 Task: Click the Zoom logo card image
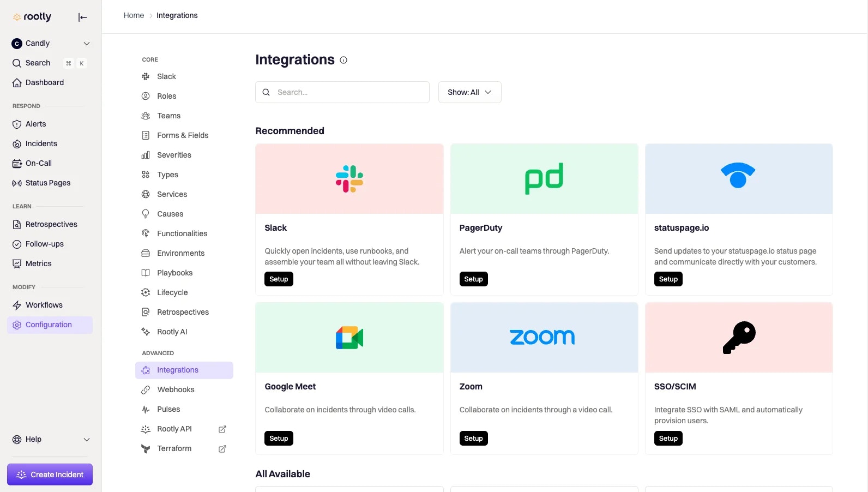(544, 338)
